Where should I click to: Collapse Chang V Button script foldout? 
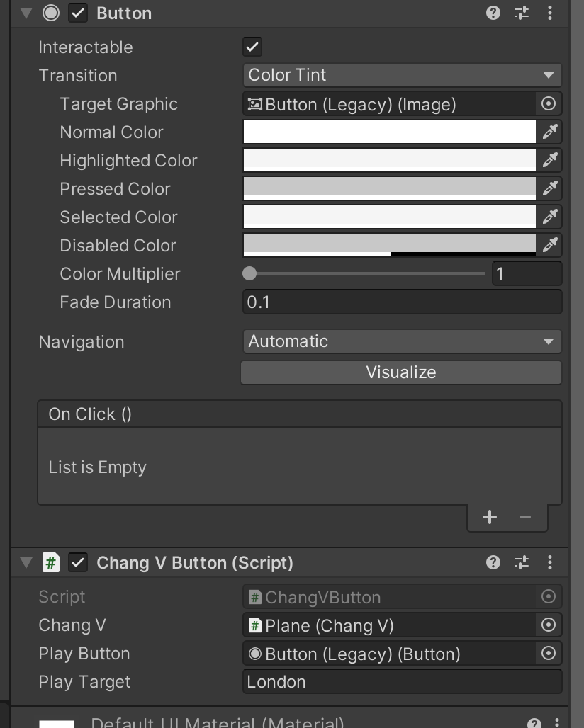[x=26, y=562]
